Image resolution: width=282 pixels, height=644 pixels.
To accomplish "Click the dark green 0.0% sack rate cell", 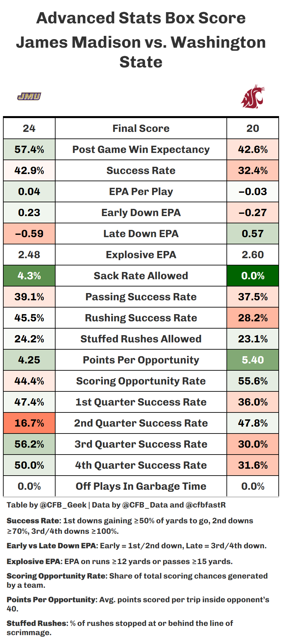I will [253, 276].
